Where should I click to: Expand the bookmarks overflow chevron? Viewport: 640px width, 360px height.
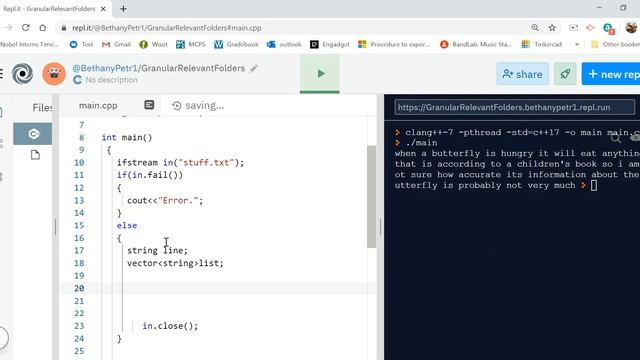pyautogui.click(x=577, y=44)
